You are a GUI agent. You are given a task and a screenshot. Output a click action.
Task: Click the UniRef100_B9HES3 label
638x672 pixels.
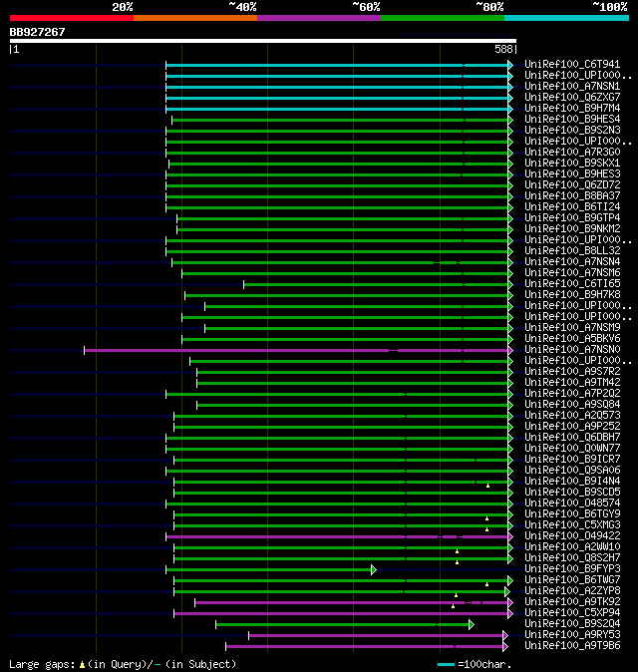click(572, 174)
